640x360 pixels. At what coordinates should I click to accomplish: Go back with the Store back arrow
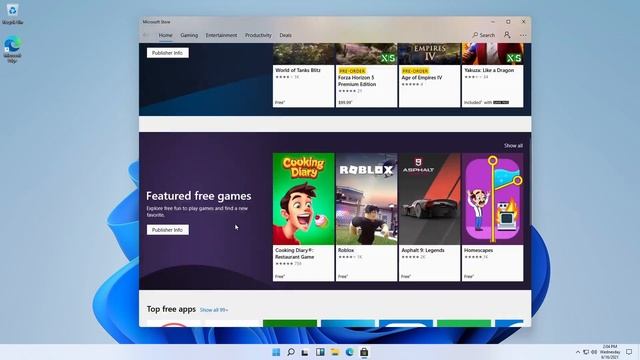pyautogui.click(x=146, y=36)
